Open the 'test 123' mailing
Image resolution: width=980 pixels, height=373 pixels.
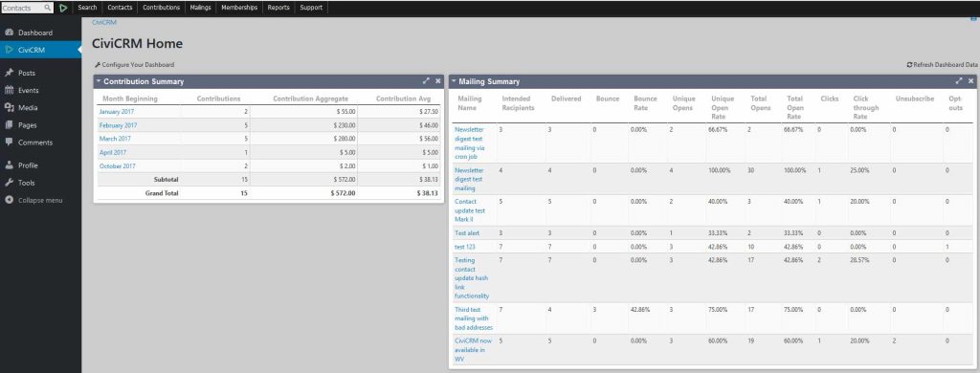tap(465, 247)
